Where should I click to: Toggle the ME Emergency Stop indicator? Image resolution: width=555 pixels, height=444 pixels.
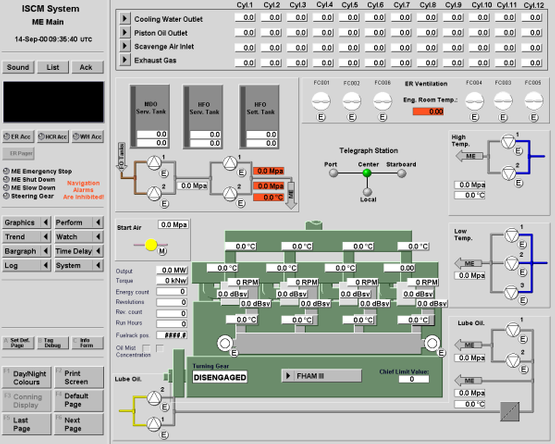tap(6, 171)
